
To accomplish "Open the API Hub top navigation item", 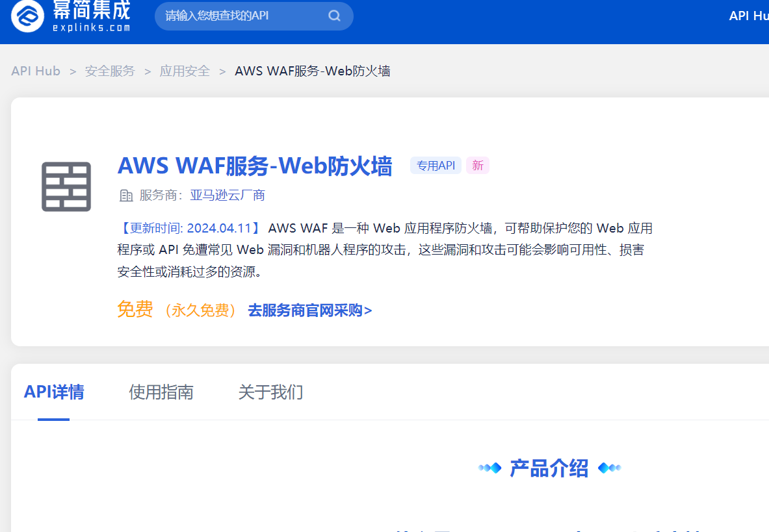I will point(748,16).
